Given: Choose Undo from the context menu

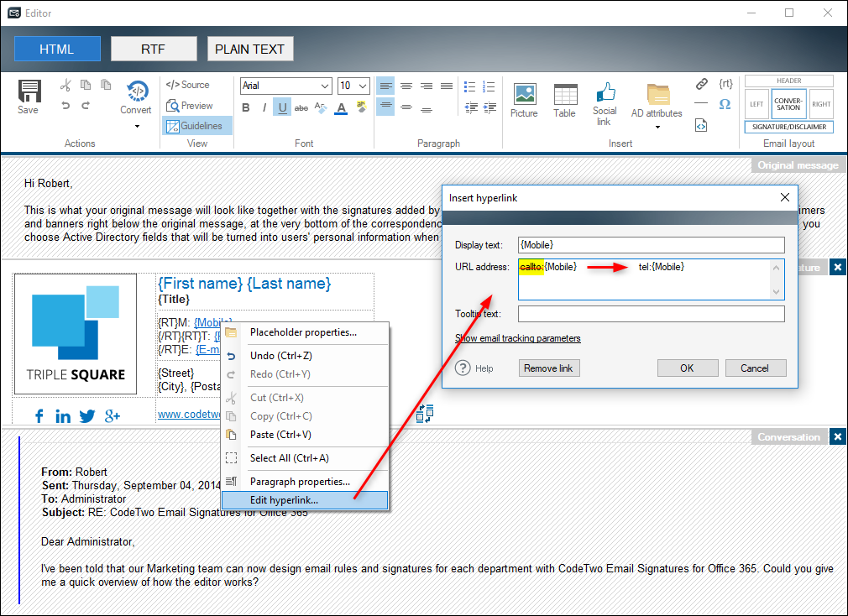Looking at the screenshot, I should [x=305, y=356].
